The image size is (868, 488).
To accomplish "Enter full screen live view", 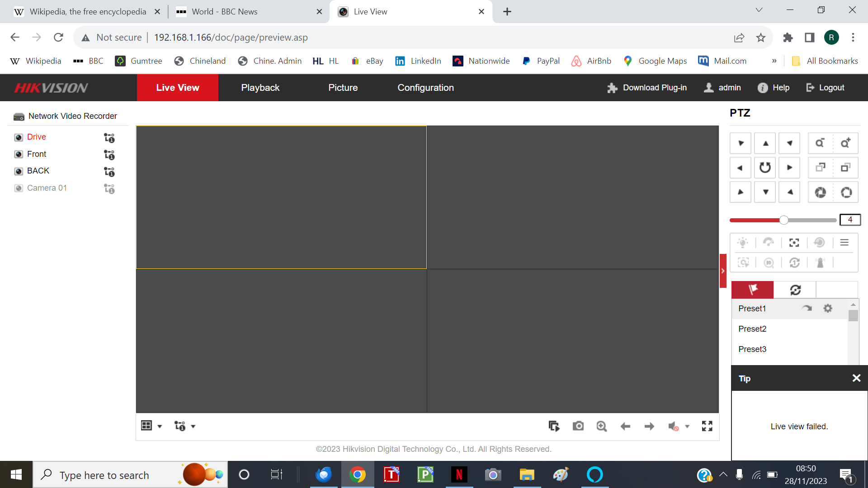I will tap(707, 426).
